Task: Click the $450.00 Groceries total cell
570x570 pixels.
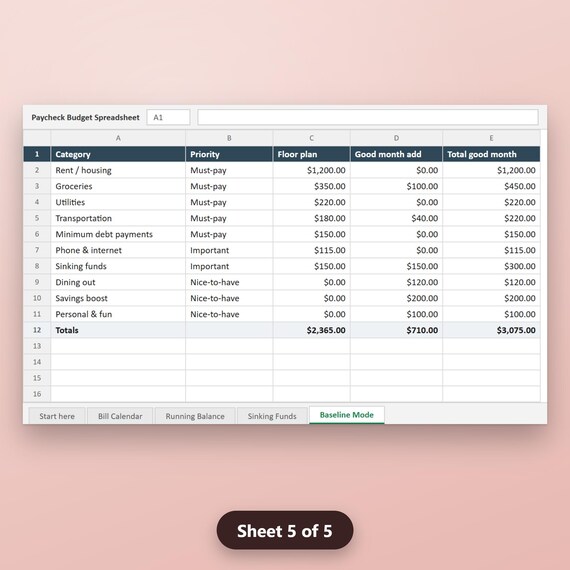Action: [x=491, y=186]
